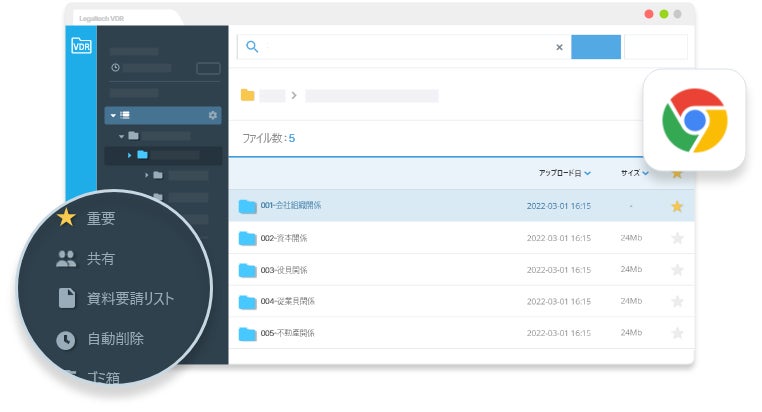
Task: Expand the selected blue folder node
Action: coord(129,155)
